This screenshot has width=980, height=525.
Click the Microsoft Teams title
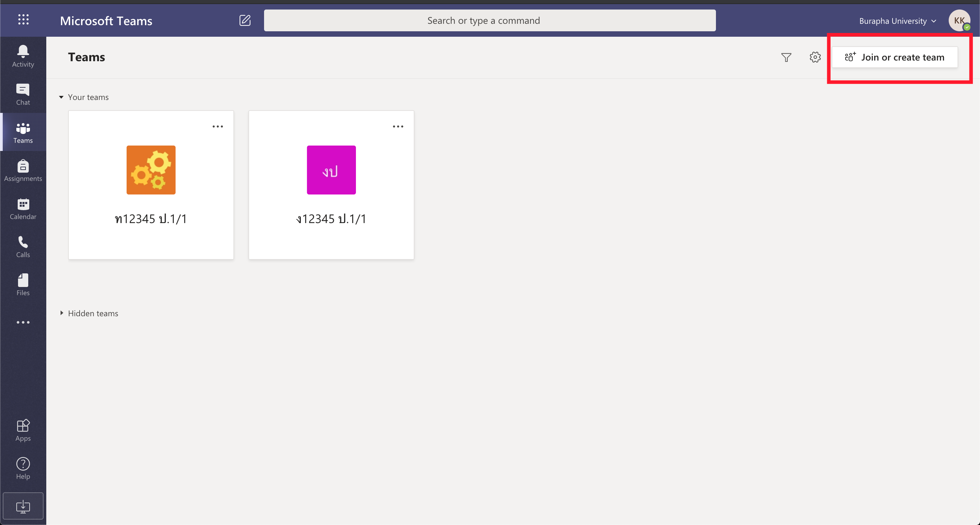coord(106,21)
